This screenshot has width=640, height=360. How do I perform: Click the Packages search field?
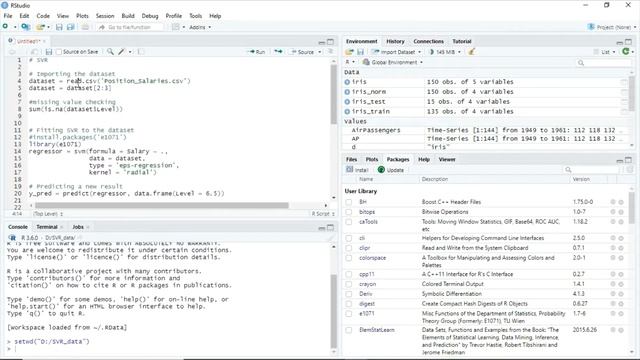[x=592, y=170]
